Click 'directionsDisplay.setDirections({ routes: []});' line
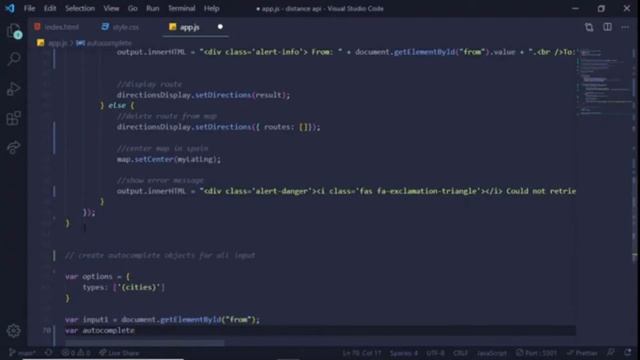Image resolution: width=640 pixels, height=360 pixels. (218, 127)
